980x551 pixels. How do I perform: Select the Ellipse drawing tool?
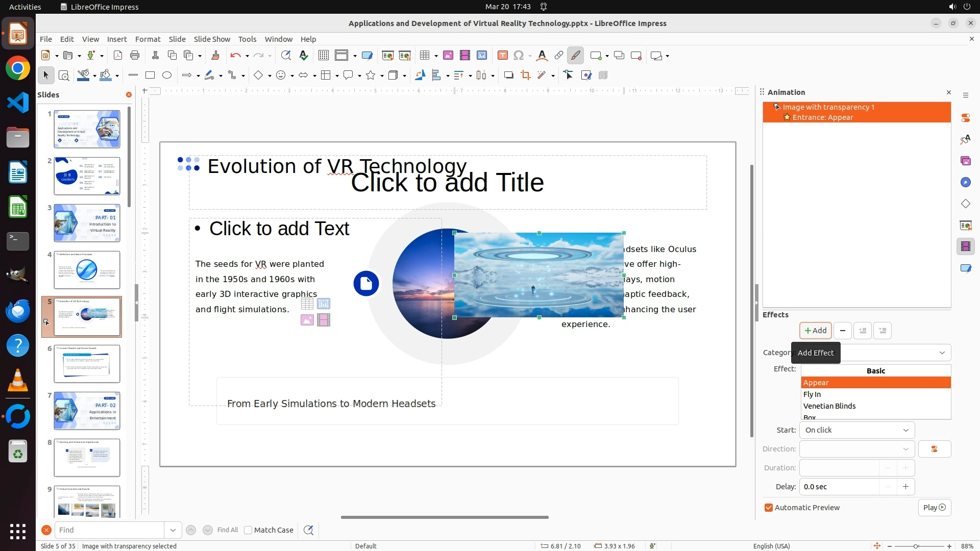[167, 76]
